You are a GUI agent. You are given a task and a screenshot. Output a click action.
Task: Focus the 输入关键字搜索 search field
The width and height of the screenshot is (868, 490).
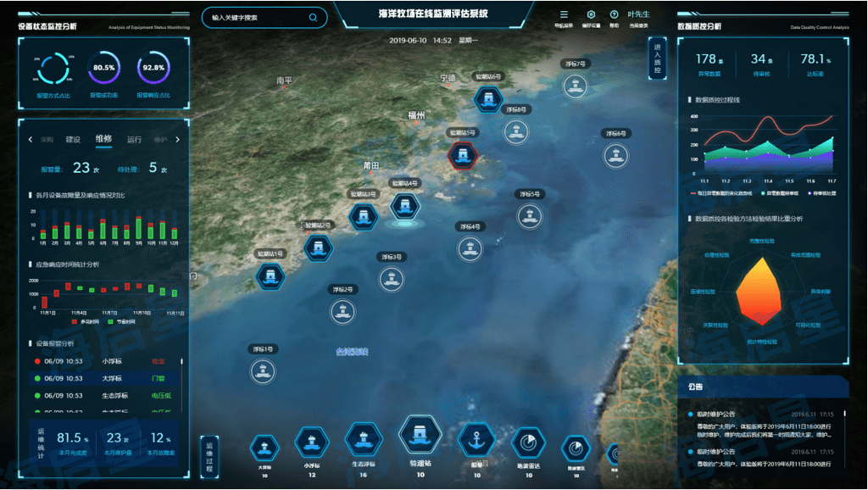[254, 17]
